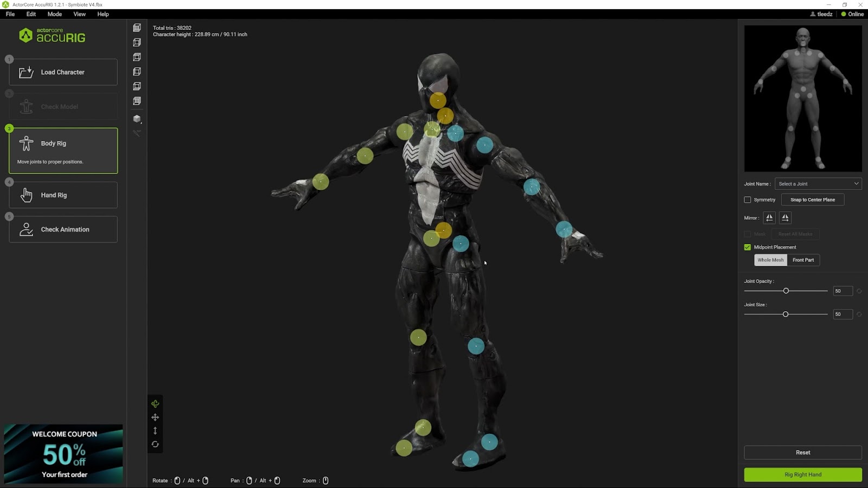Screen dimensions: 868x488
Task: Click the first view-cube icon in view toolbar
Action: click(137, 28)
